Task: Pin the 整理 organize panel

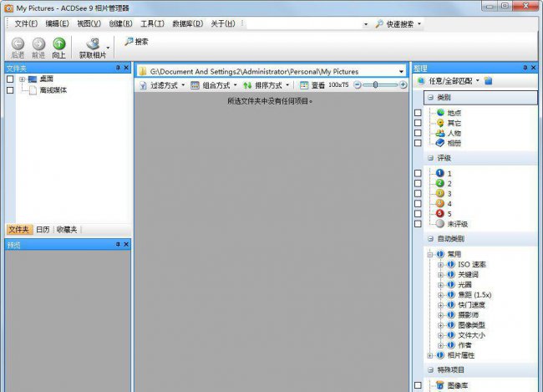Action: (525, 68)
